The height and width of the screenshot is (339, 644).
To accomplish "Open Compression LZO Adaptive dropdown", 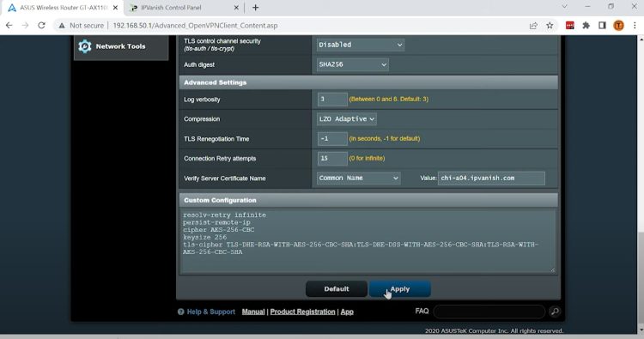I will [x=347, y=119].
